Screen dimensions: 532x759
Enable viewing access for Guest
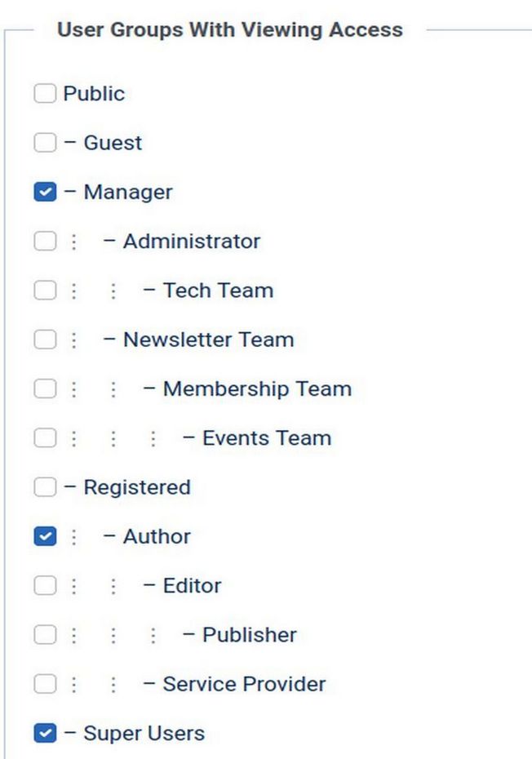point(45,143)
